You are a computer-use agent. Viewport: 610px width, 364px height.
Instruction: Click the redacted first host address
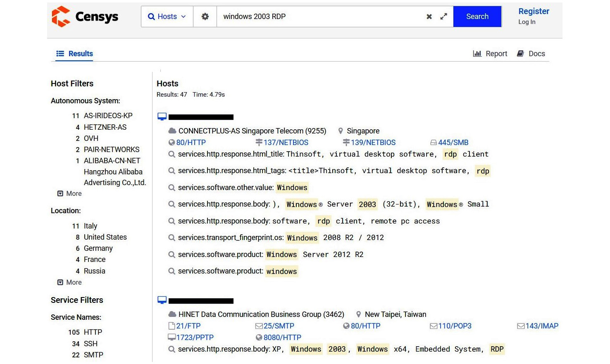pos(201,117)
